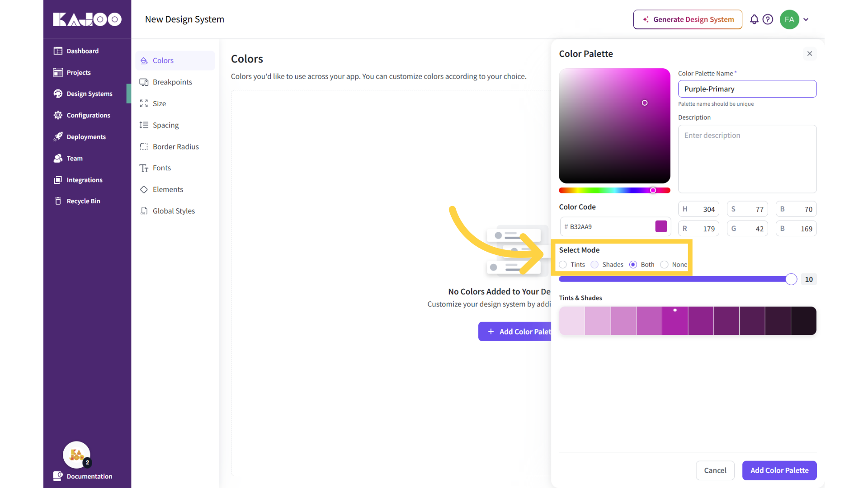Click the Global Styles file icon
The width and height of the screenshot is (868, 488).
point(144,211)
